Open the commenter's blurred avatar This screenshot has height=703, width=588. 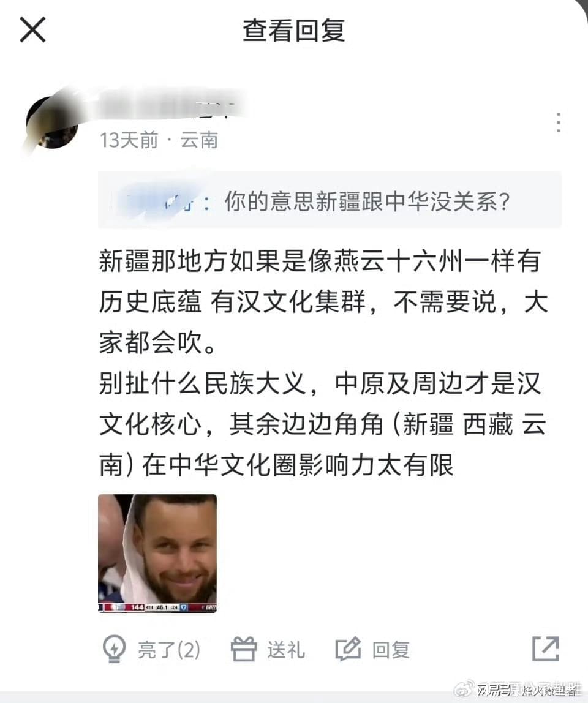tap(52, 121)
